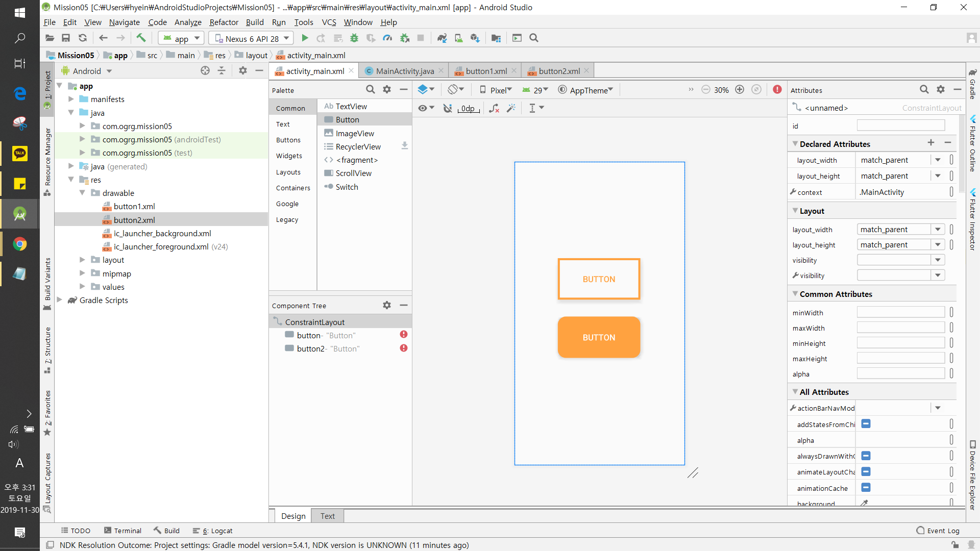Click Clear All Constraints icon
The width and height of the screenshot is (980, 551).
click(x=494, y=108)
